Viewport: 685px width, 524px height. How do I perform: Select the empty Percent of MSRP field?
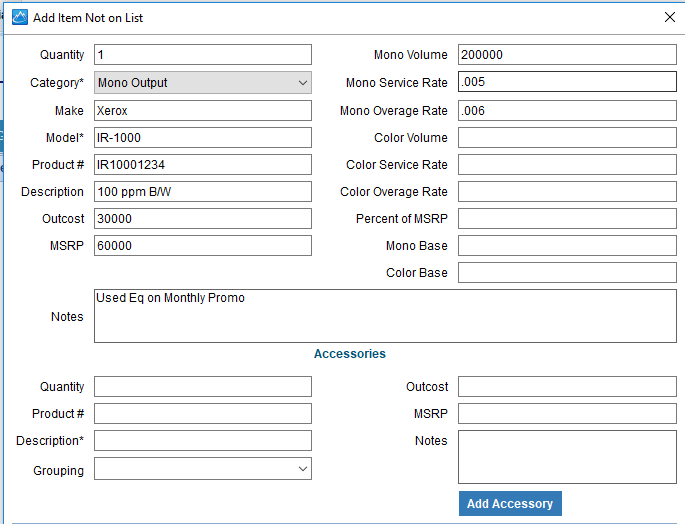coord(567,219)
